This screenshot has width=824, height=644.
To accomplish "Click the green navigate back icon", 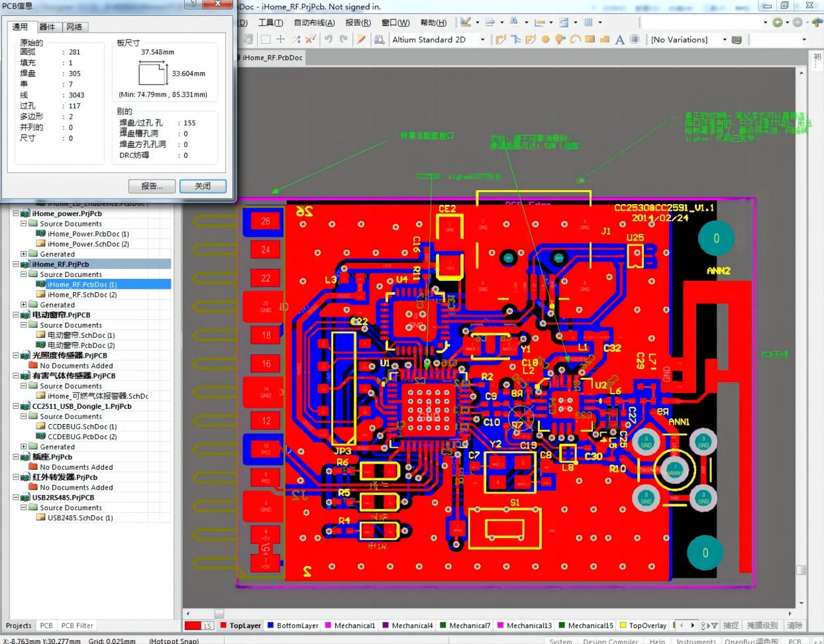I will tap(778, 22).
